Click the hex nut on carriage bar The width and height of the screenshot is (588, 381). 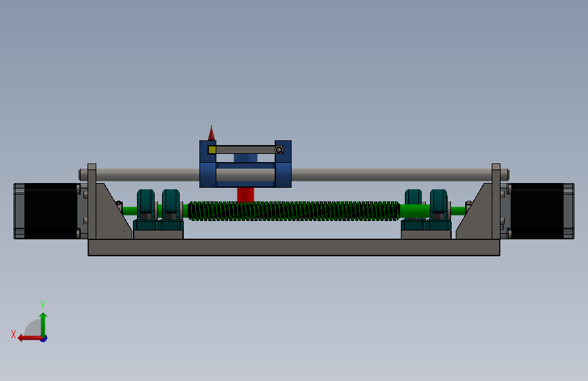point(279,150)
